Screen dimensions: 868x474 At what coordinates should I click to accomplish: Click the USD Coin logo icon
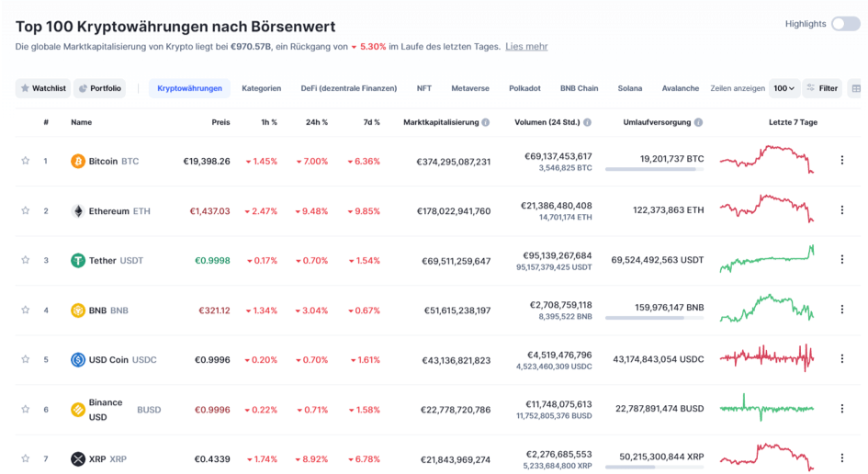pyautogui.click(x=78, y=360)
